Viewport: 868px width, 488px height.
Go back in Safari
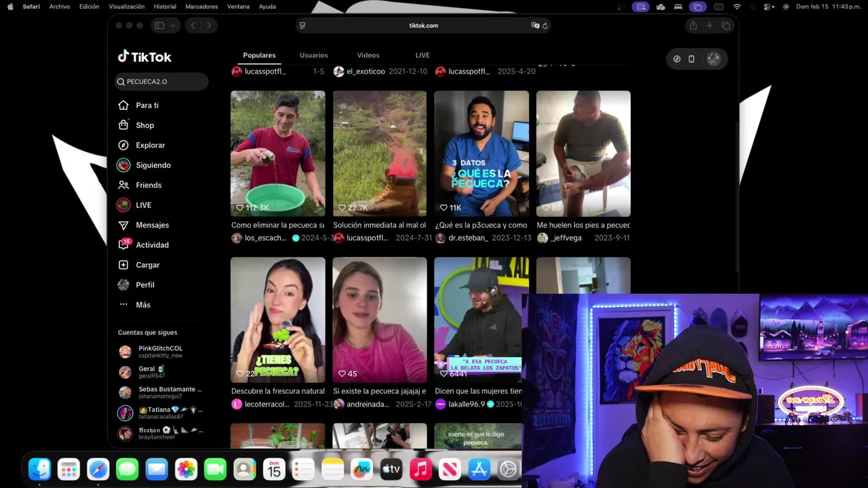tap(193, 26)
